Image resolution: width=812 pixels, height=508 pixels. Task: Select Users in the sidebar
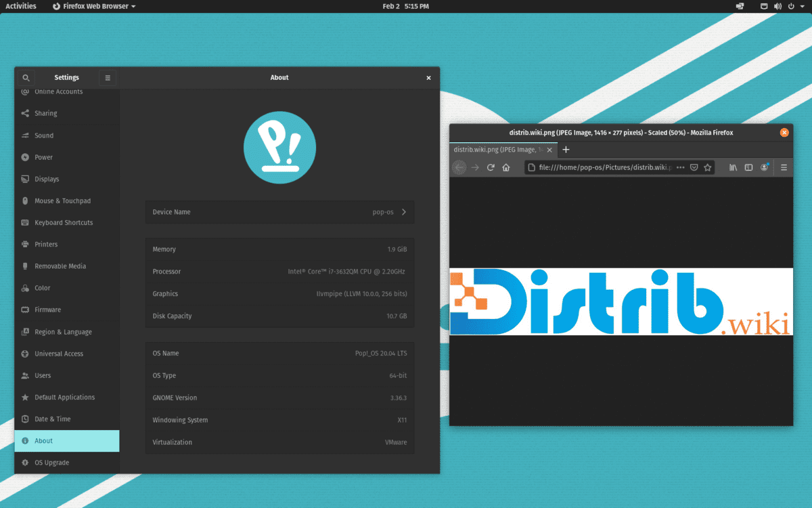coord(67,375)
